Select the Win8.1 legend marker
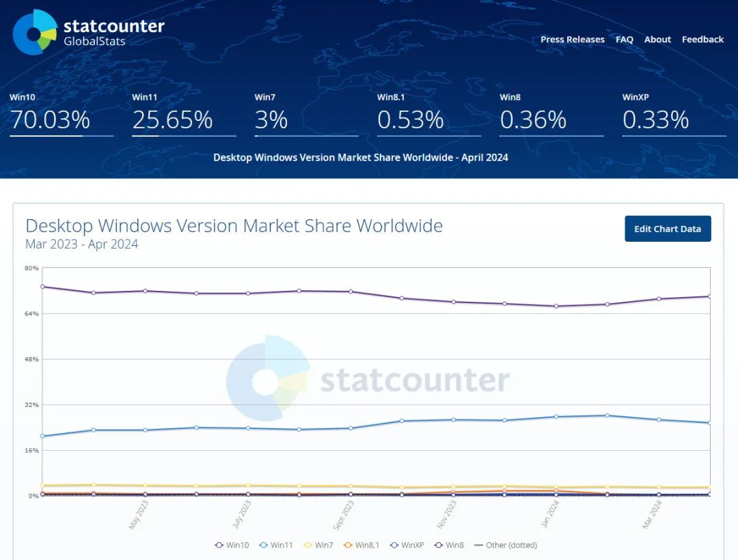The image size is (738, 560). (x=348, y=545)
